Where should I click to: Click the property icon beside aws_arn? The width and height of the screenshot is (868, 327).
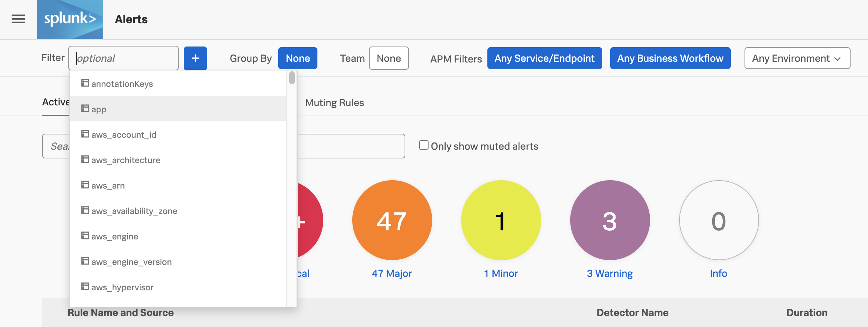tap(85, 185)
